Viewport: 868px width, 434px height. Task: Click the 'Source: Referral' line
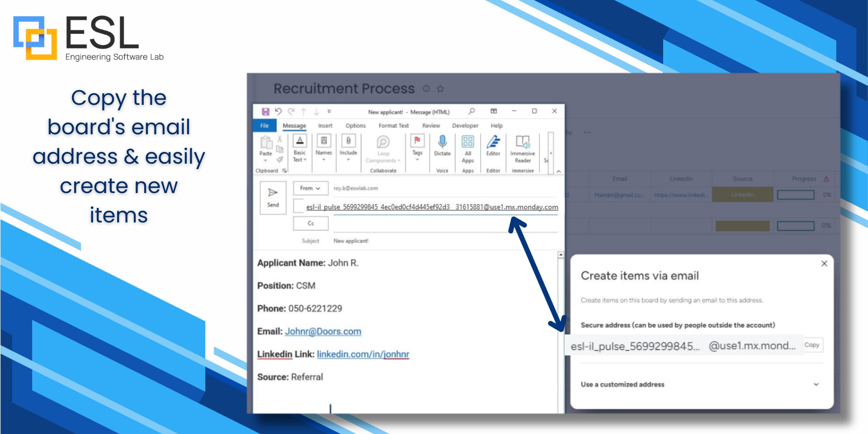click(290, 377)
